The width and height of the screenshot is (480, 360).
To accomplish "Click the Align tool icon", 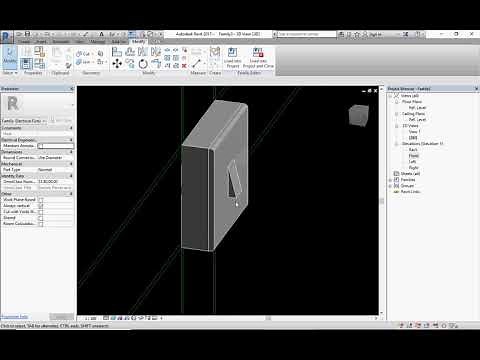I will tap(116, 52).
